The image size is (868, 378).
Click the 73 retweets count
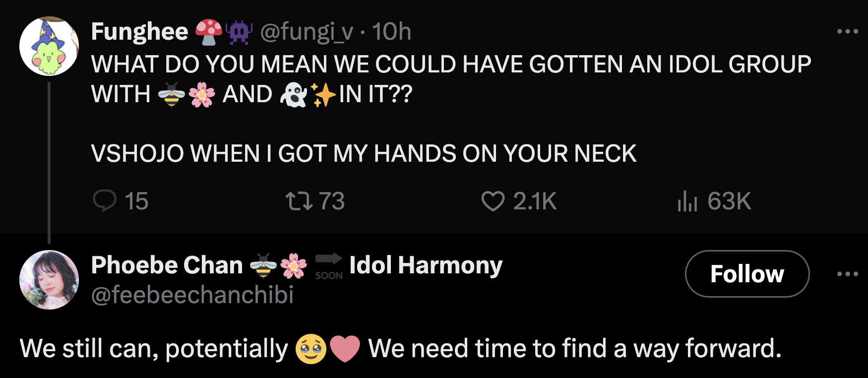tap(331, 201)
